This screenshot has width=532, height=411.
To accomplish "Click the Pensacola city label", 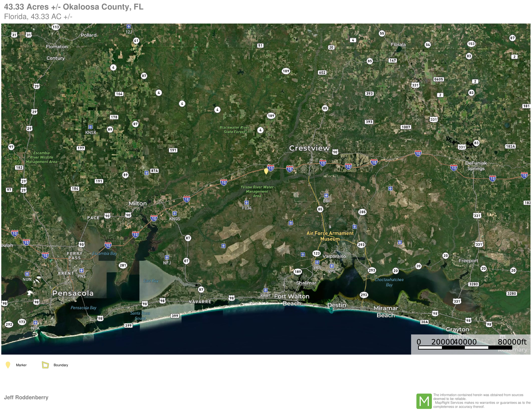I will 73,293.
